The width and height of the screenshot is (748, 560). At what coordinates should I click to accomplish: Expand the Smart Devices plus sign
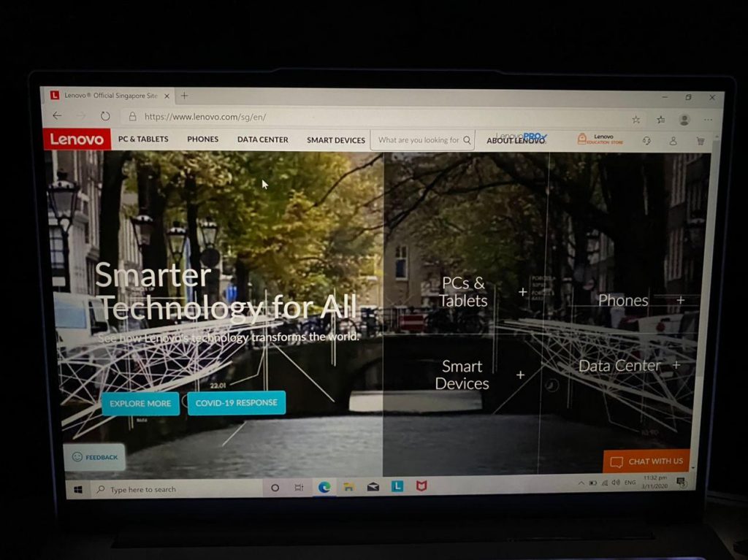click(520, 375)
